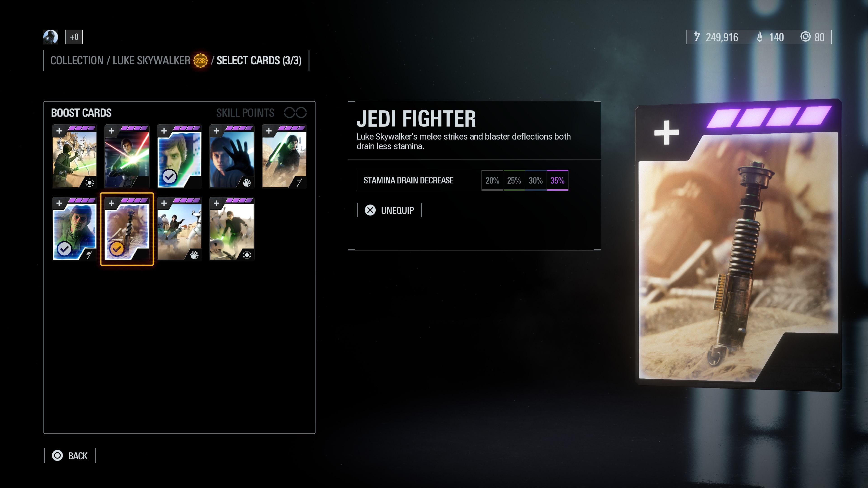The height and width of the screenshot is (488, 868).
Task: Select the 25% stamina drain level
Action: point(514,181)
